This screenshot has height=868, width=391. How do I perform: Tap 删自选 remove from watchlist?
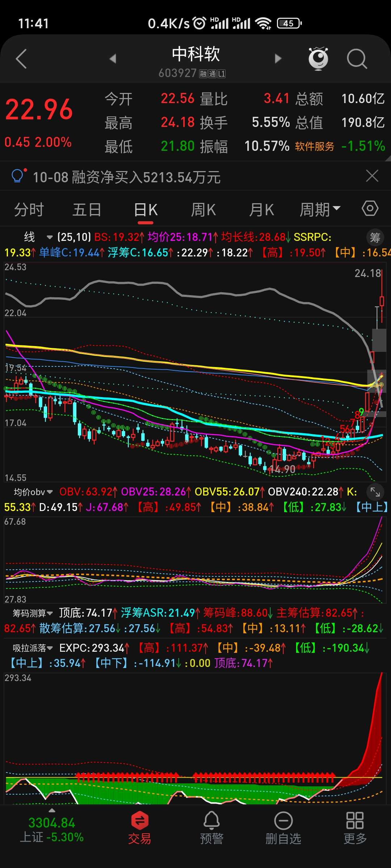pyautogui.click(x=283, y=827)
